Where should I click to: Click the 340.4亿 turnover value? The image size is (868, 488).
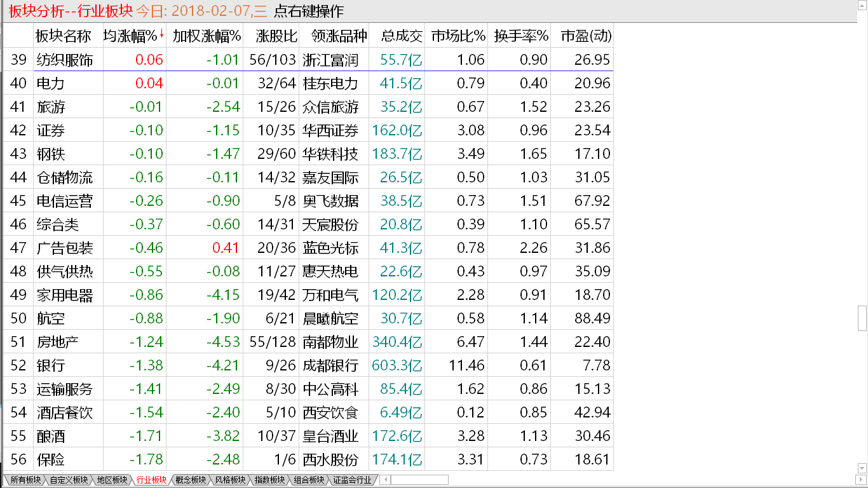(397, 342)
